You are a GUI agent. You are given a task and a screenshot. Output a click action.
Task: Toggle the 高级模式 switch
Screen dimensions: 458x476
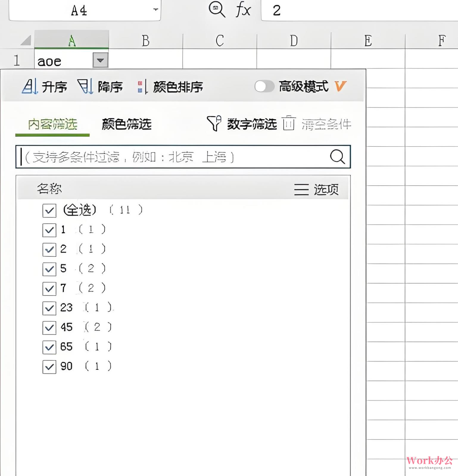(264, 87)
